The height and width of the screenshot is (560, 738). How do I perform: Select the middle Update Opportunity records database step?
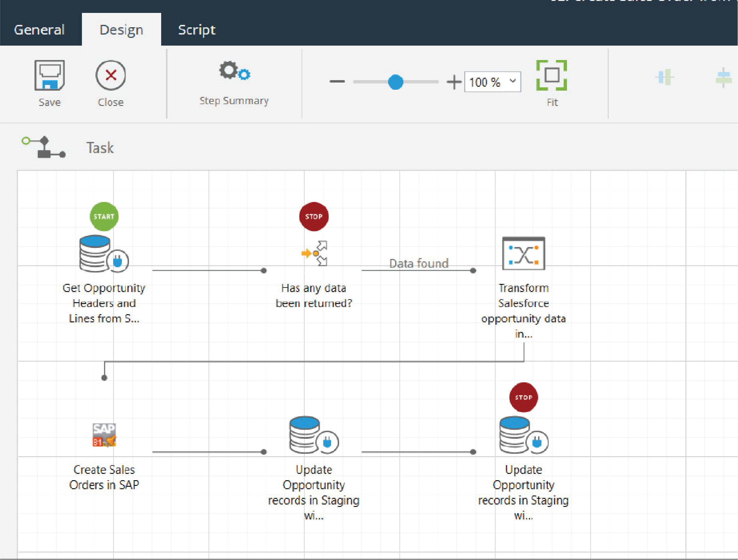click(314, 435)
